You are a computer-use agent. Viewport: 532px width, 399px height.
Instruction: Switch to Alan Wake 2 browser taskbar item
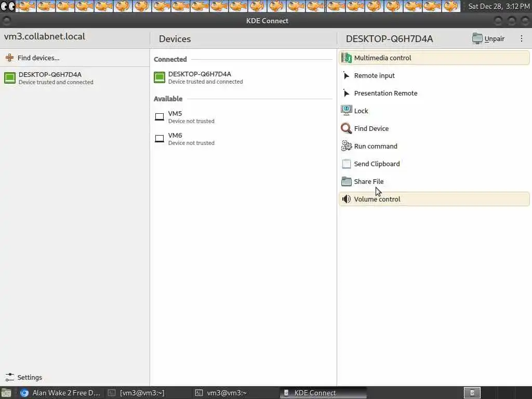(x=60, y=393)
